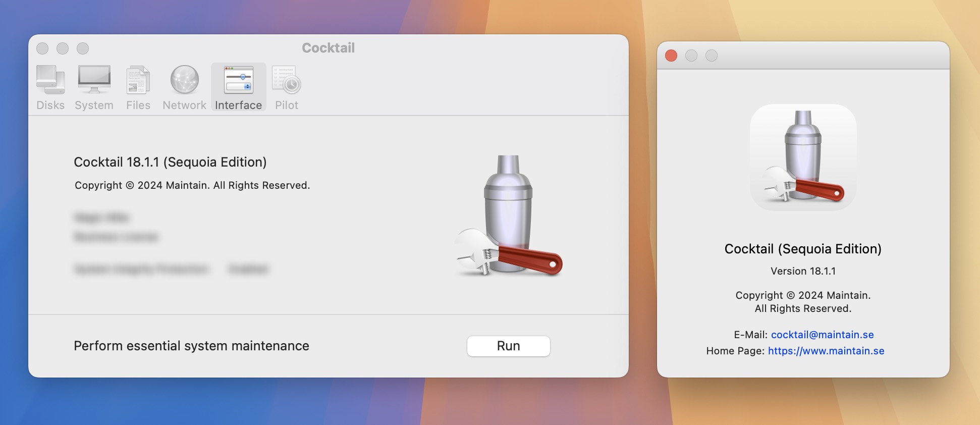Screen dimensions: 980x425
Task: Click the Cocktail app icon in About window
Action: [803, 157]
